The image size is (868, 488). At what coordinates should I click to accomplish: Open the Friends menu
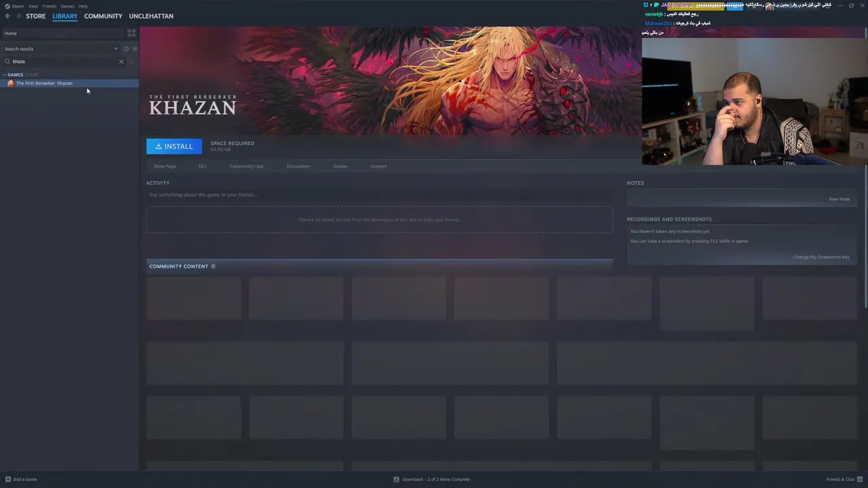click(50, 6)
